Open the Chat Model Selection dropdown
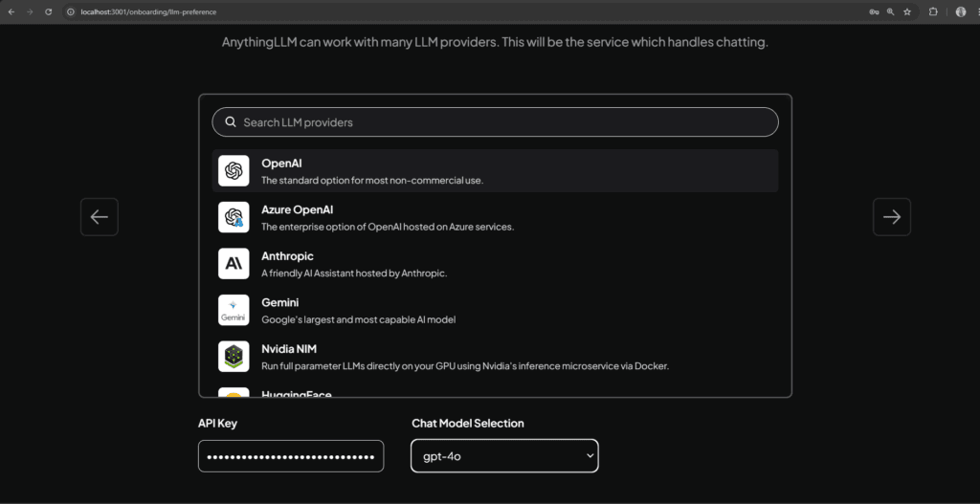This screenshot has width=980, height=504. pyautogui.click(x=504, y=456)
